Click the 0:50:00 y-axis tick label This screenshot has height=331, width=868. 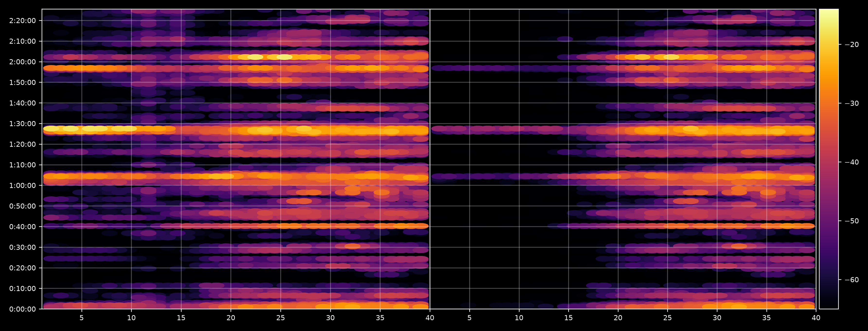click(23, 206)
